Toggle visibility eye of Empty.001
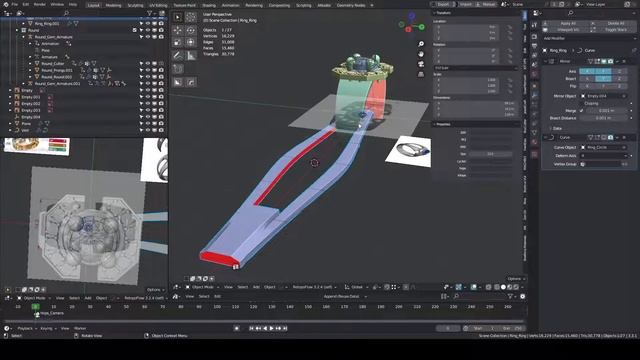This screenshot has width=640, height=360. (x=148, y=97)
